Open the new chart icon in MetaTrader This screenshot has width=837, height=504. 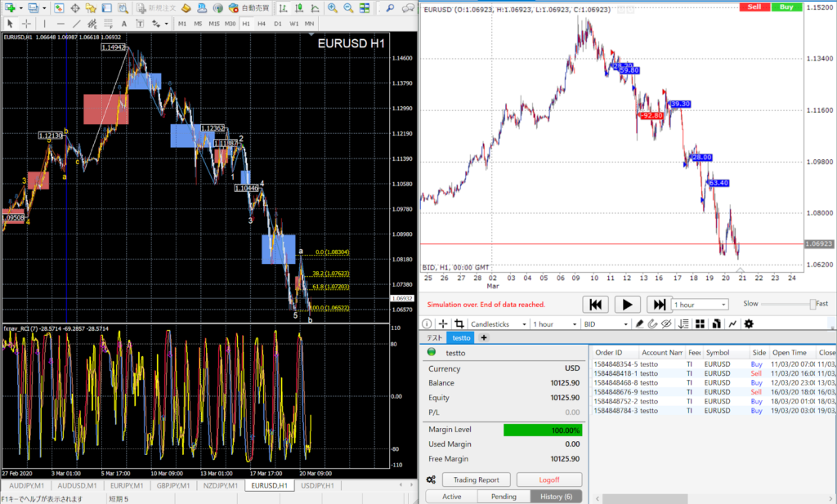point(10,8)
